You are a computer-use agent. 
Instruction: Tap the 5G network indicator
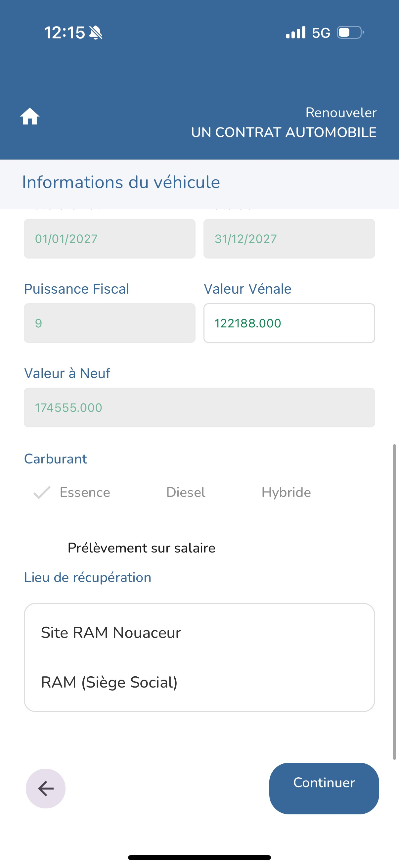[x=321, y=33]
